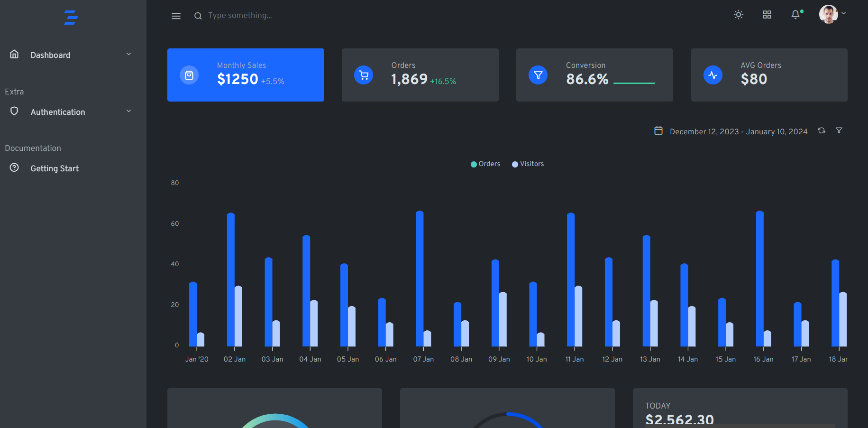The width and height of the screenshot is (868, 428).
Task: Click the calendar icon next to the date range
Action: 658,130
